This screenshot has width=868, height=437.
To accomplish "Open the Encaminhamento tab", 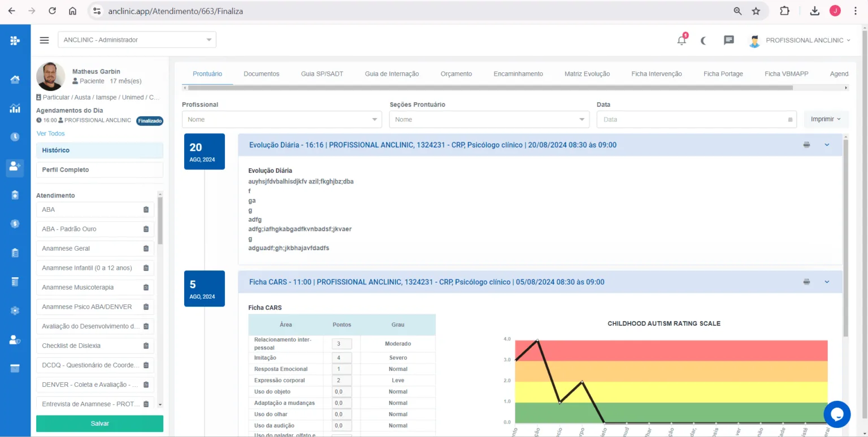I will pos(518,74).
